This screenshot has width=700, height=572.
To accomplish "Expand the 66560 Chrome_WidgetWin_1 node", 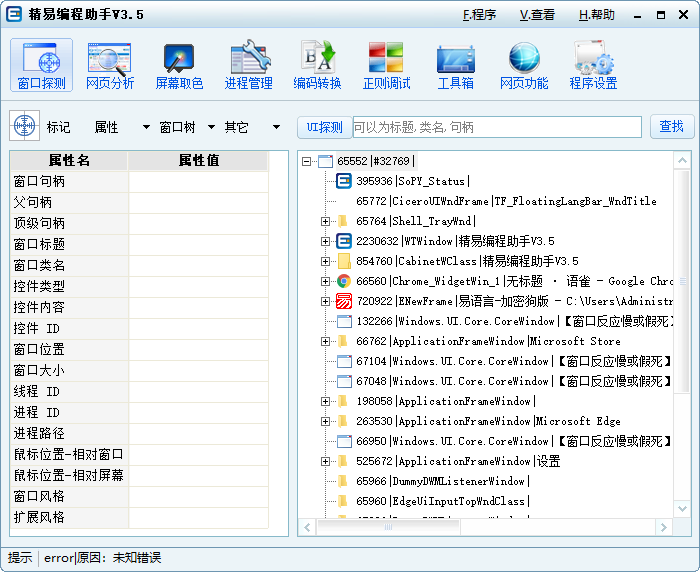I will click(325, 281).
